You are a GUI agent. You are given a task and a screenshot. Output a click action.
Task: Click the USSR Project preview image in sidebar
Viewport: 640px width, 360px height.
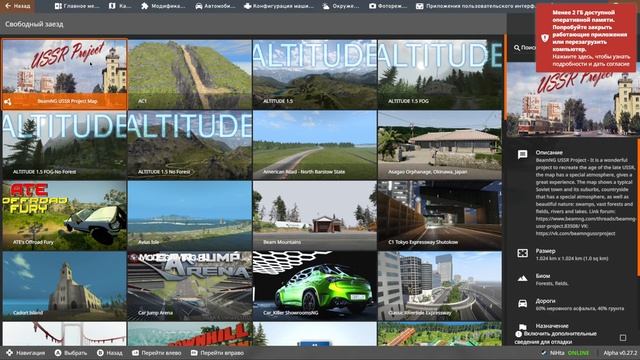[573, 100]
